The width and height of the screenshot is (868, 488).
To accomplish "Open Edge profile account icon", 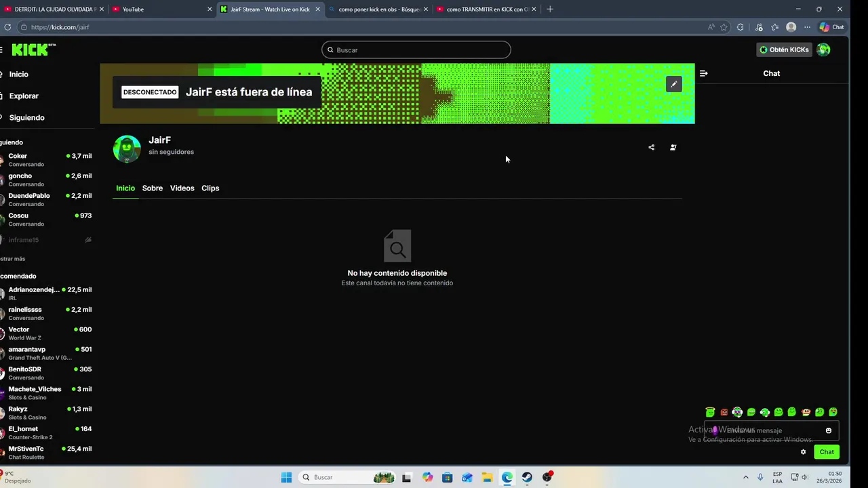I will click(791, 27).
